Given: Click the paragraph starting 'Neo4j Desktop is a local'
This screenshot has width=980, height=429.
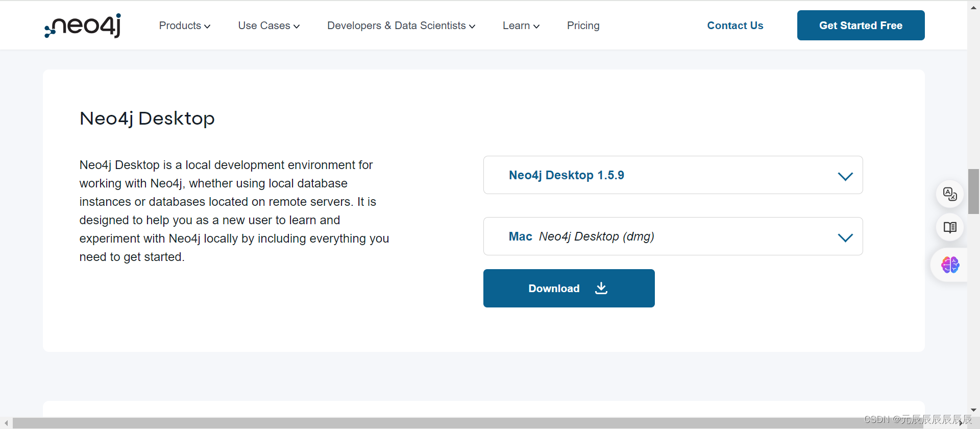Looking at the screenshot, I should tap(234, 210).
